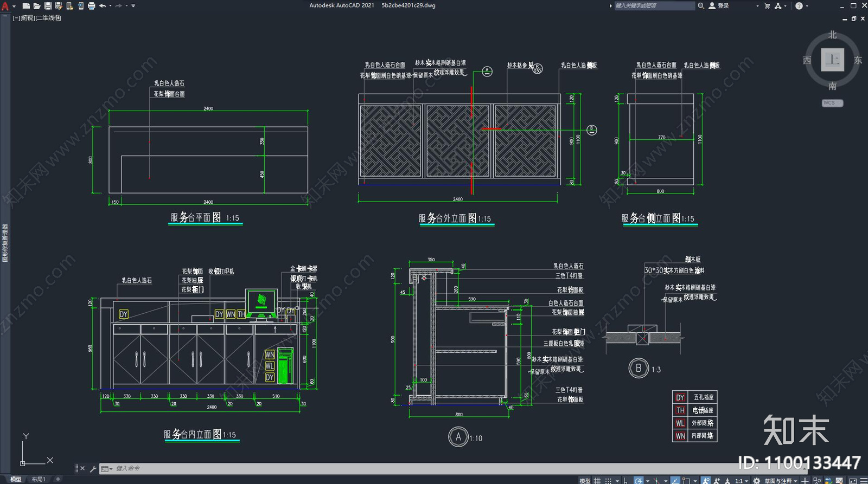Expand the 草图与注释 workspace dropdown
The height and width of the screenshot is (484, 868).
click(x=781, y=480)
